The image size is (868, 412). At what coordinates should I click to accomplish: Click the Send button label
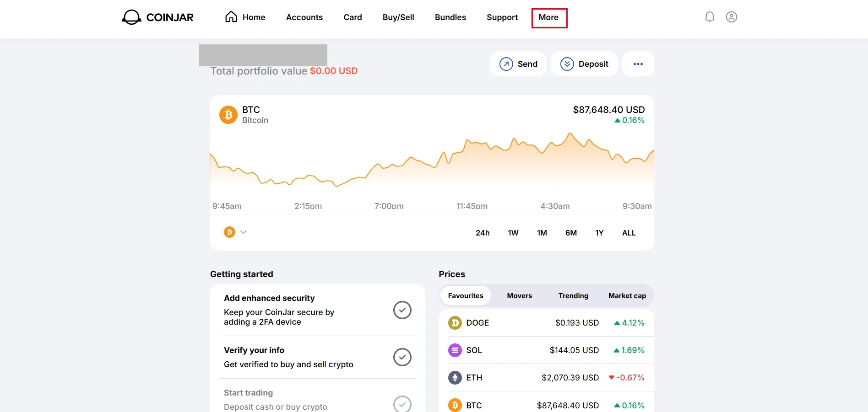(527, 64)
